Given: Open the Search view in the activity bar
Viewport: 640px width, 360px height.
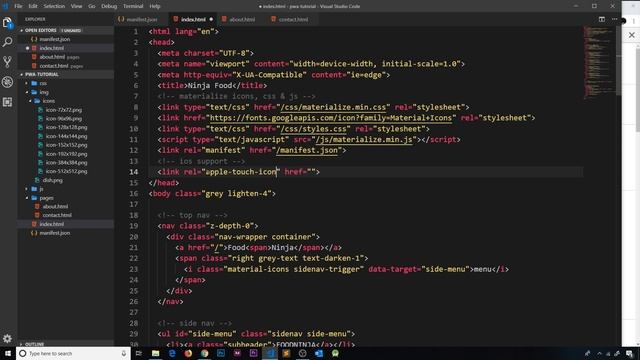Looking at the screenshot, I should (x=7, y=42).
